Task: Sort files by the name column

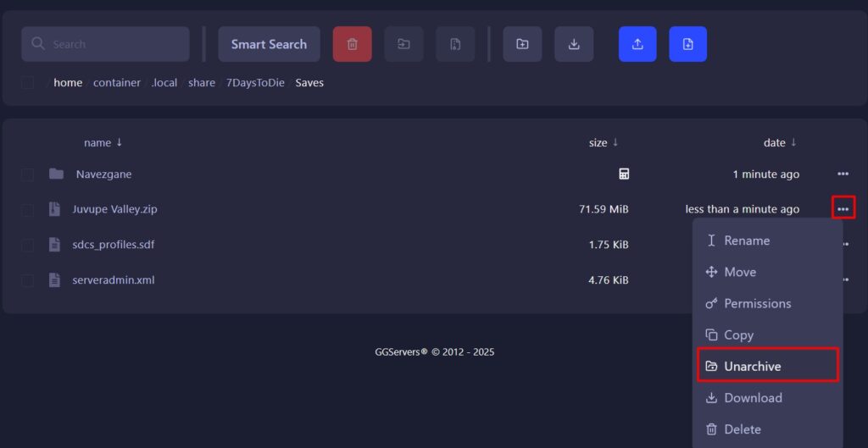Action: [103, 142]
